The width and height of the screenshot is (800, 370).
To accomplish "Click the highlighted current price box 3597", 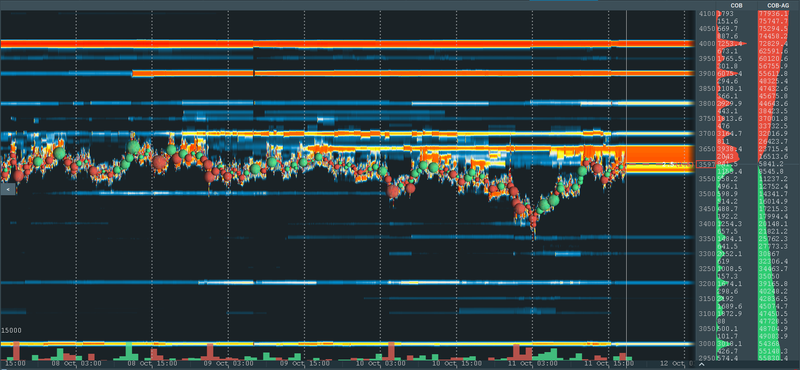I will tap(706, 164).
